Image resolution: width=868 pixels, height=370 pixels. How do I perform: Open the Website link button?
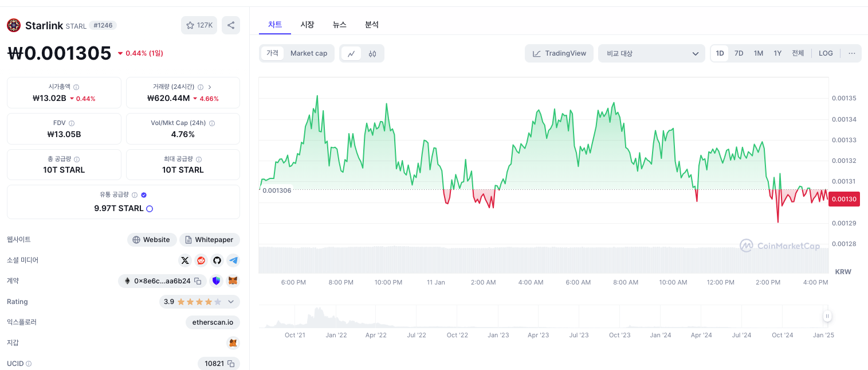[152, 240]
